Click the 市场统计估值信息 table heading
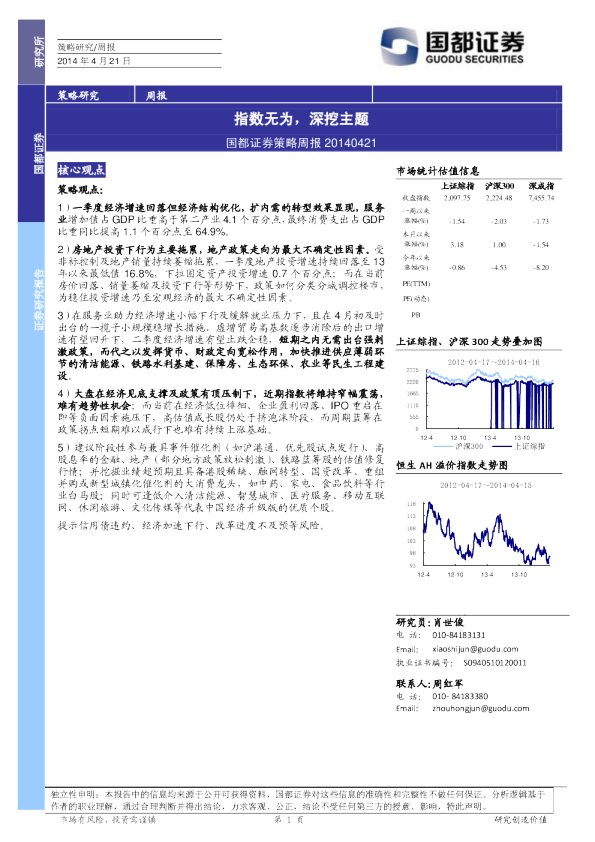Viewport: 595px width, 842px height. click(438, 171)
